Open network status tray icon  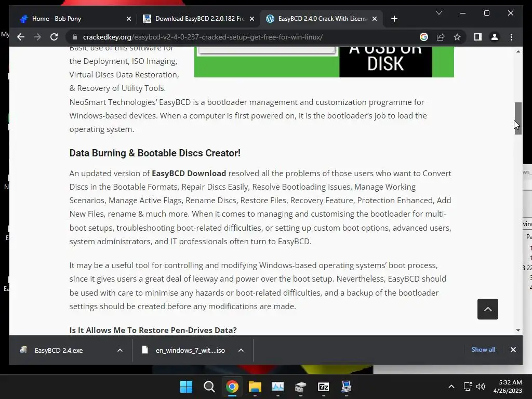[x=468, y=387]
